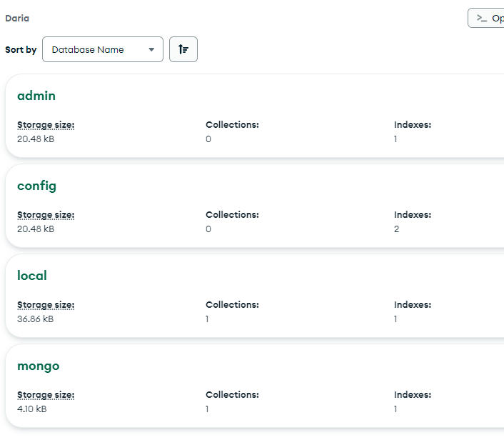Click the Daria connection name
This screenshot has width=504, height=445.
pyautogui.click(x=17, y=18)
